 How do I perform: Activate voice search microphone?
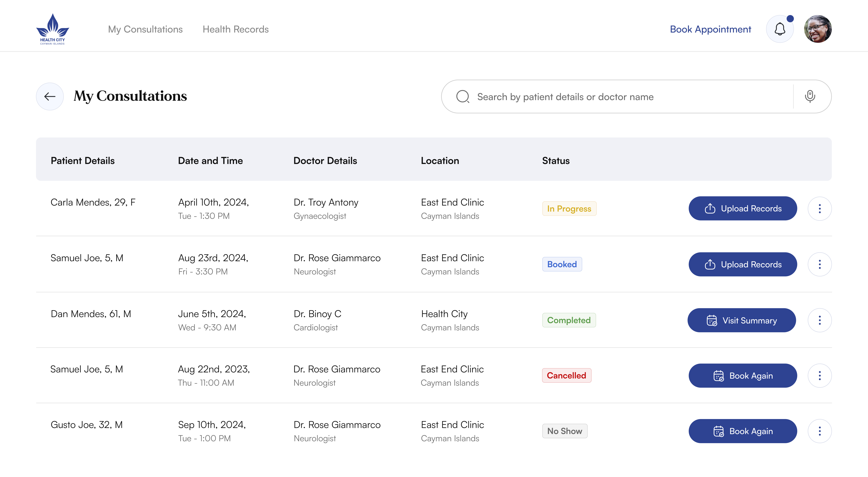810,96
